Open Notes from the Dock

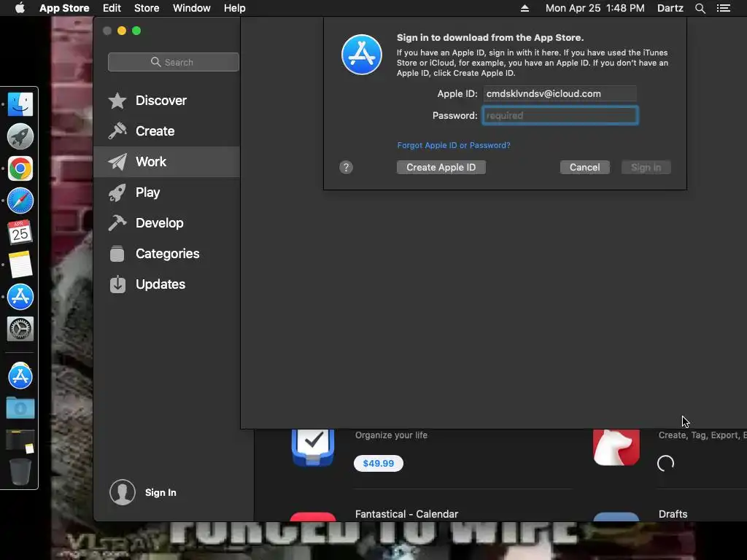point(20,264)
